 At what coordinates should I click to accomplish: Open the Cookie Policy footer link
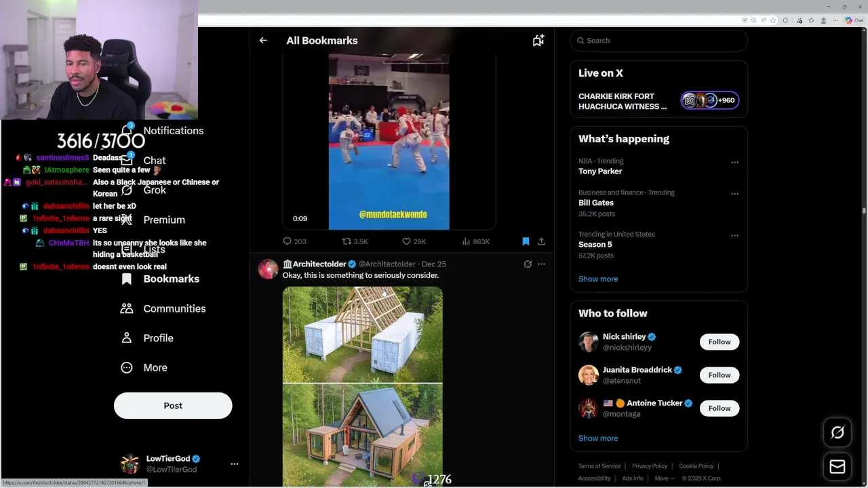pos(696,466)
